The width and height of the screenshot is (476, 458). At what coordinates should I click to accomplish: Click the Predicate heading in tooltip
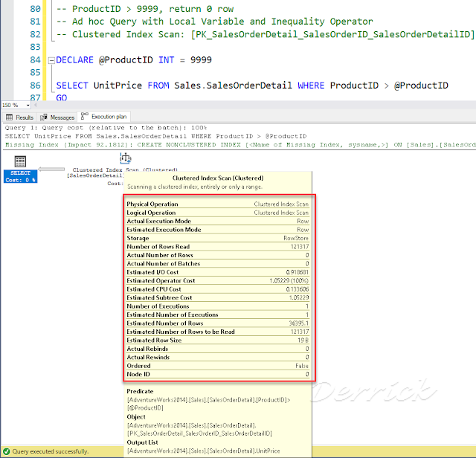click(x=140, y=391)
